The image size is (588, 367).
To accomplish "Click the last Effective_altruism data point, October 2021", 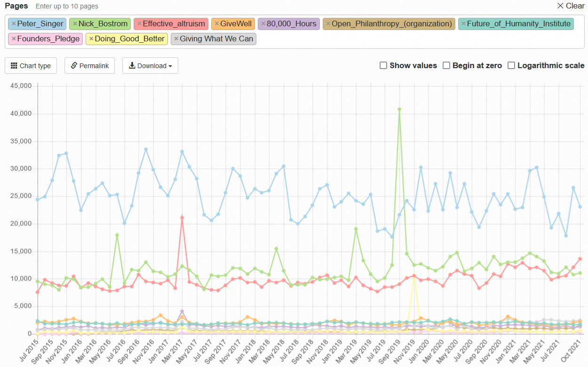I will pos(580,258).
